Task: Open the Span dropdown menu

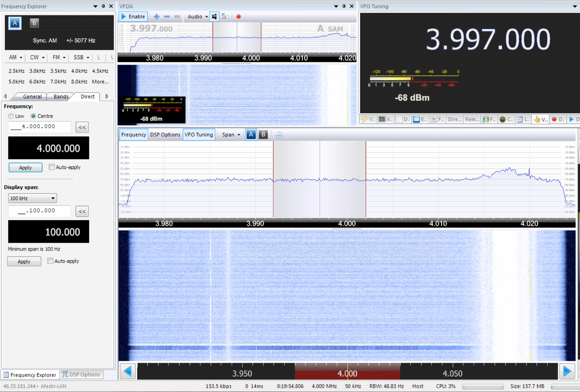Action: tap(231, 135)
